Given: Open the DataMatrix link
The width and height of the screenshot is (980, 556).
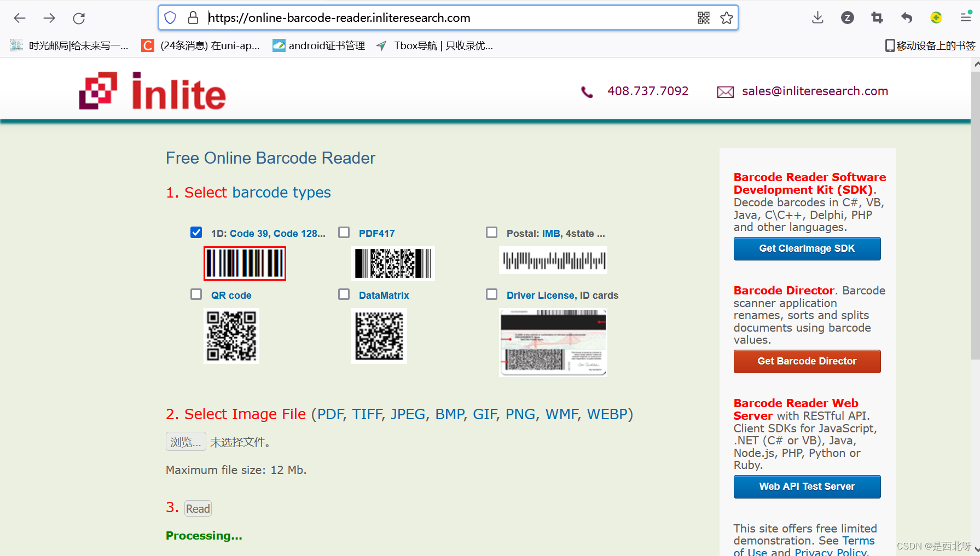Looking at the screenshot, I should tap(384, 296).
